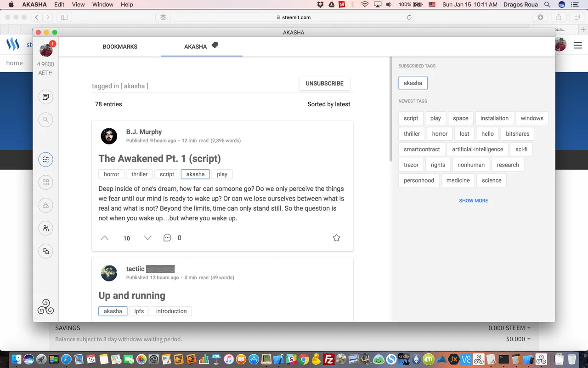588x368 pixels.
Task: Go back in Safari
Action: 37,17
